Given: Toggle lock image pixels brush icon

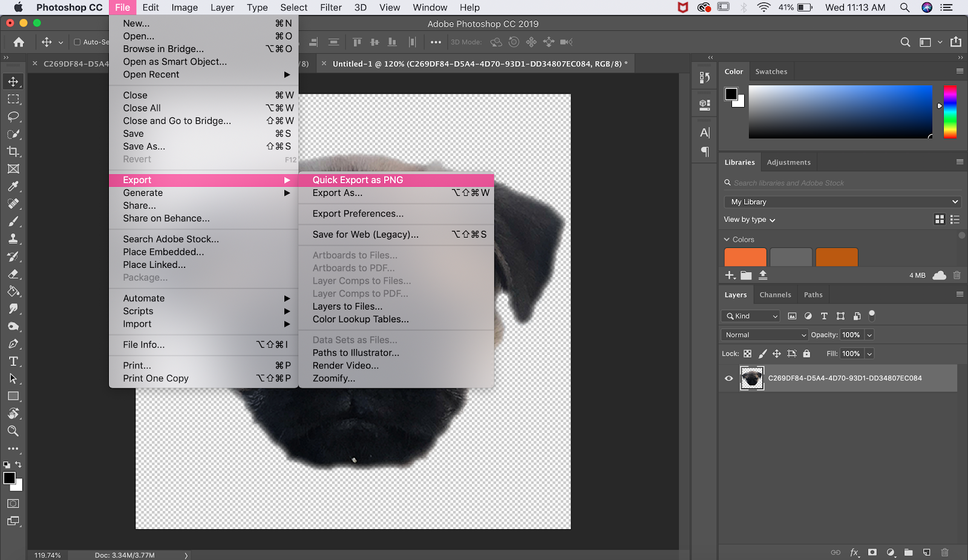Looking at the screenshot, I should pos(762,354).
